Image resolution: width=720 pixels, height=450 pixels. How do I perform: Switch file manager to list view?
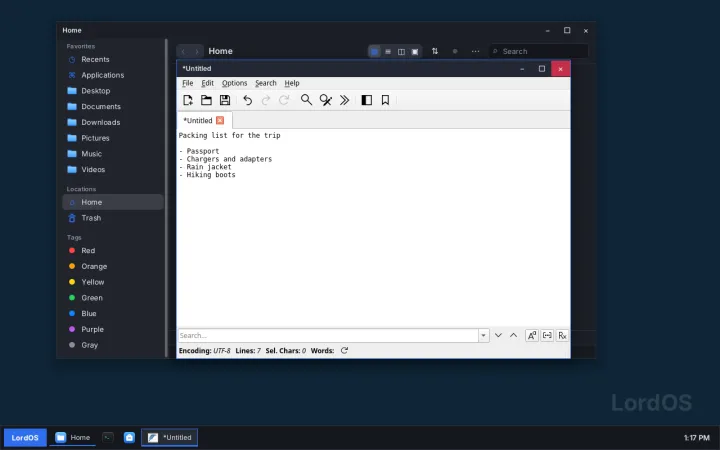pos(388,51)
